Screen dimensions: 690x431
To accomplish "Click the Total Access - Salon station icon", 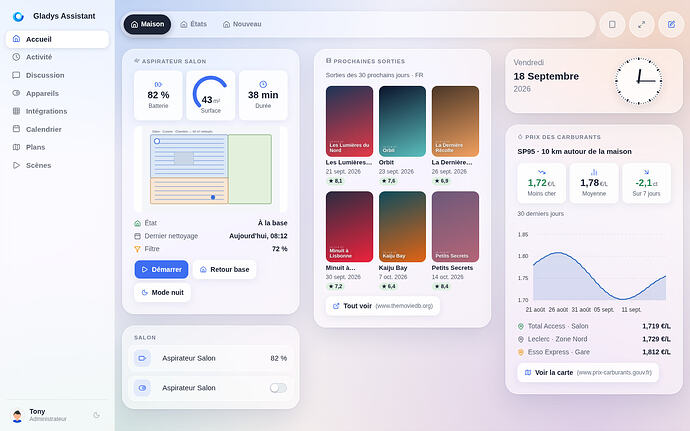I will click(521, 326).
